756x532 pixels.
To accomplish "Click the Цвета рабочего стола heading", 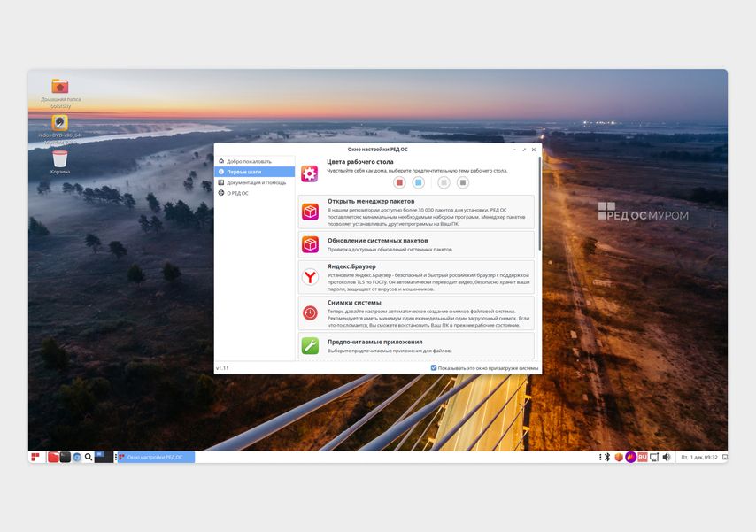I will (x=360, y=162).
